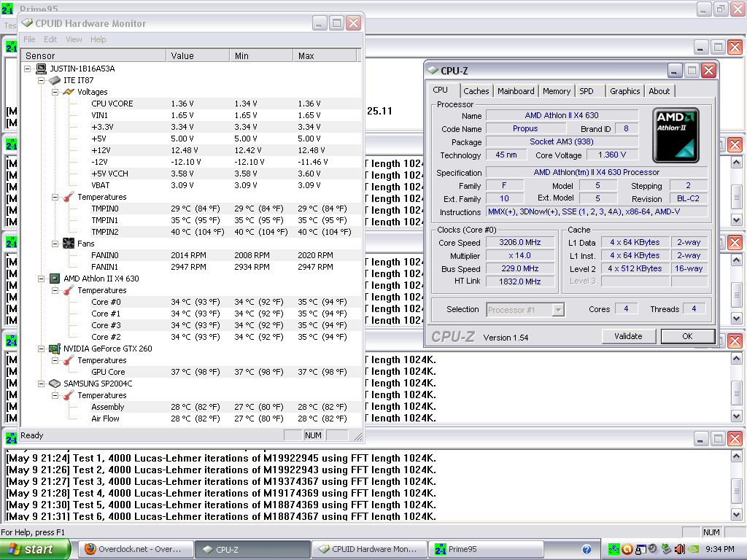Image resolution: width=747 pixels, height=560 pixels.
Task: Click the Fans icon in sensor tree
Action: click(68, 244)
